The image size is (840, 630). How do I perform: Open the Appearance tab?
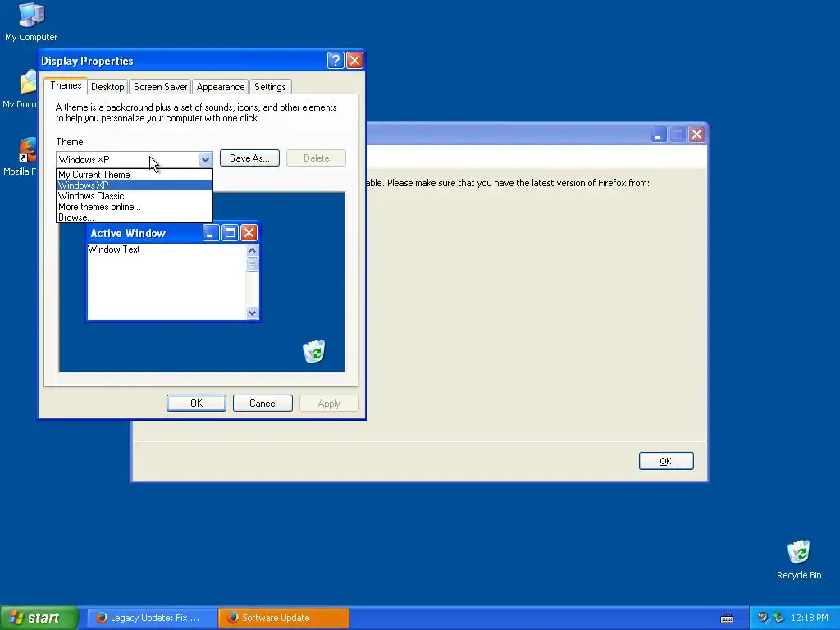[220, 87]
